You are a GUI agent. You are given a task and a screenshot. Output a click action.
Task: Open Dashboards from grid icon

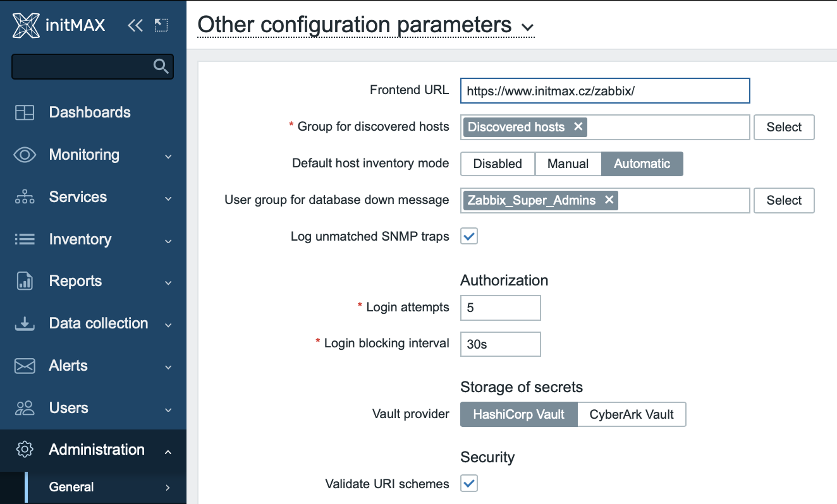[25, 112]
